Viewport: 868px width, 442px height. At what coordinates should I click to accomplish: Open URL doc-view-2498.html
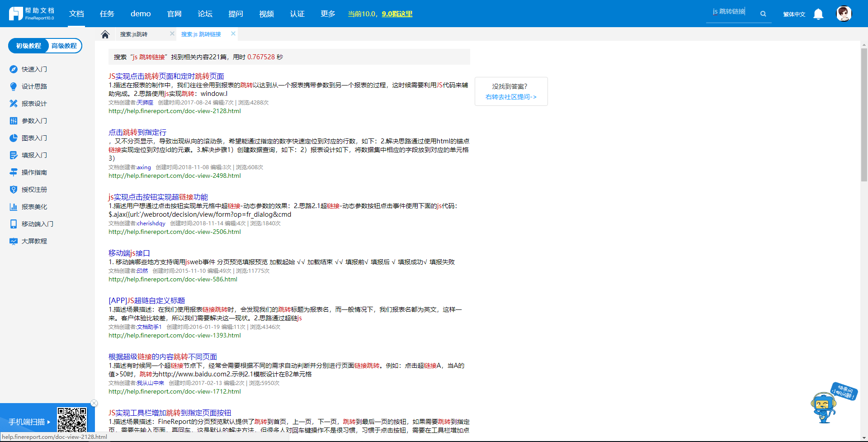[x=175, y=176]
